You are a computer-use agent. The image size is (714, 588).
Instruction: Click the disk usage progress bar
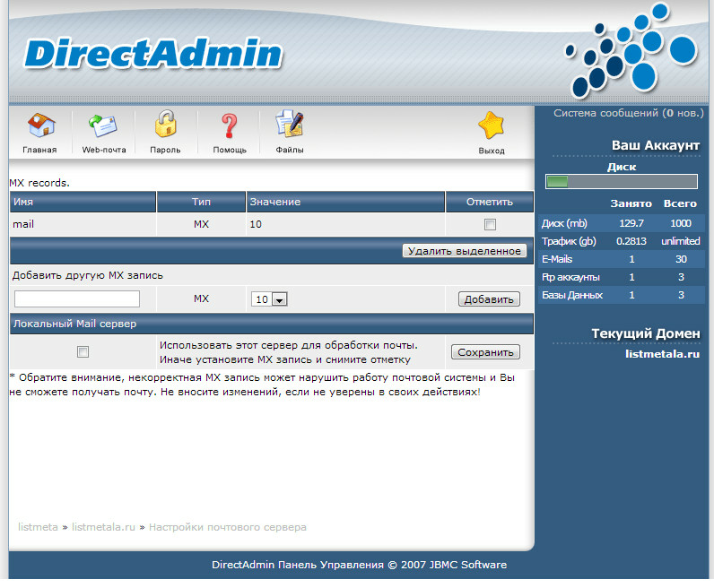click(622, 182)
